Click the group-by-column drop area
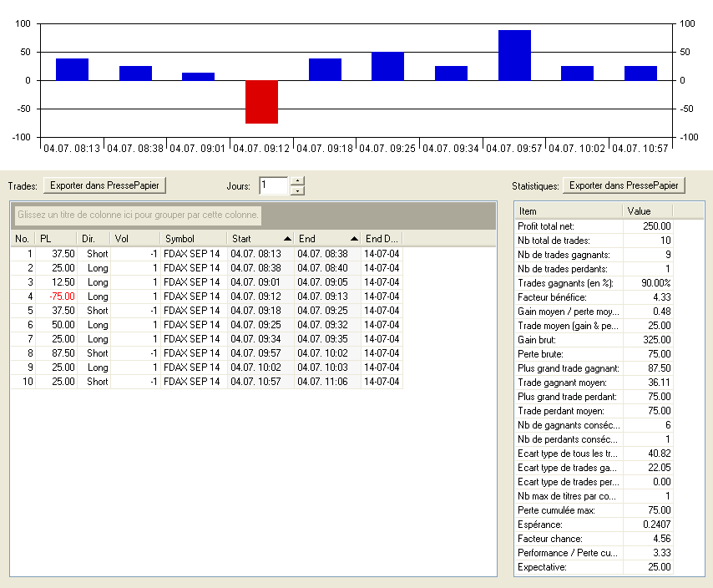The image size is (713, 588). click(139, 215)
